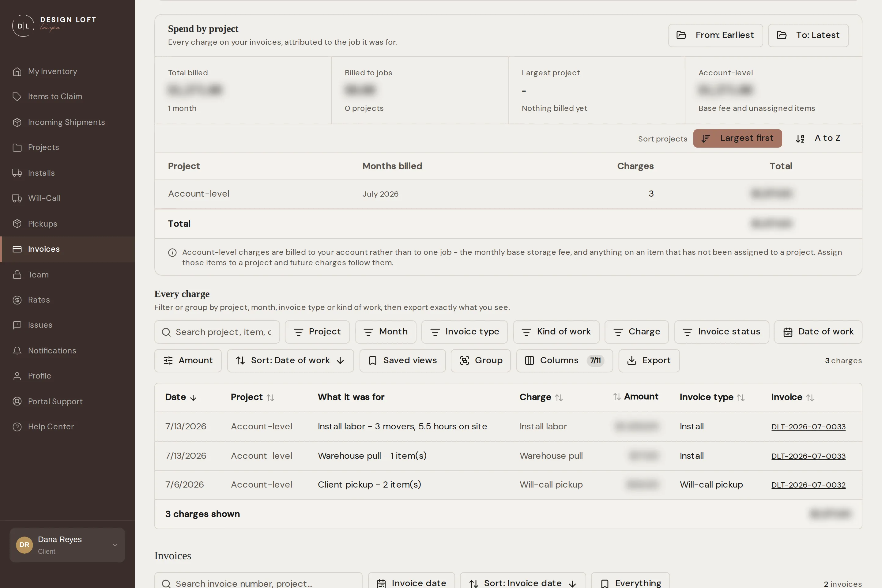Expand the Dana Reyes account menu
882x588 pixels.
point(67,545)
